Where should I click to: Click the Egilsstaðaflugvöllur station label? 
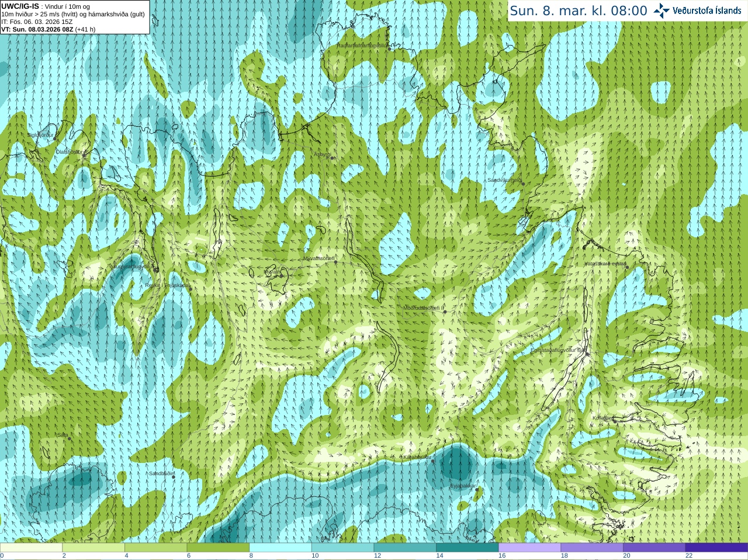tap(558, 350)
